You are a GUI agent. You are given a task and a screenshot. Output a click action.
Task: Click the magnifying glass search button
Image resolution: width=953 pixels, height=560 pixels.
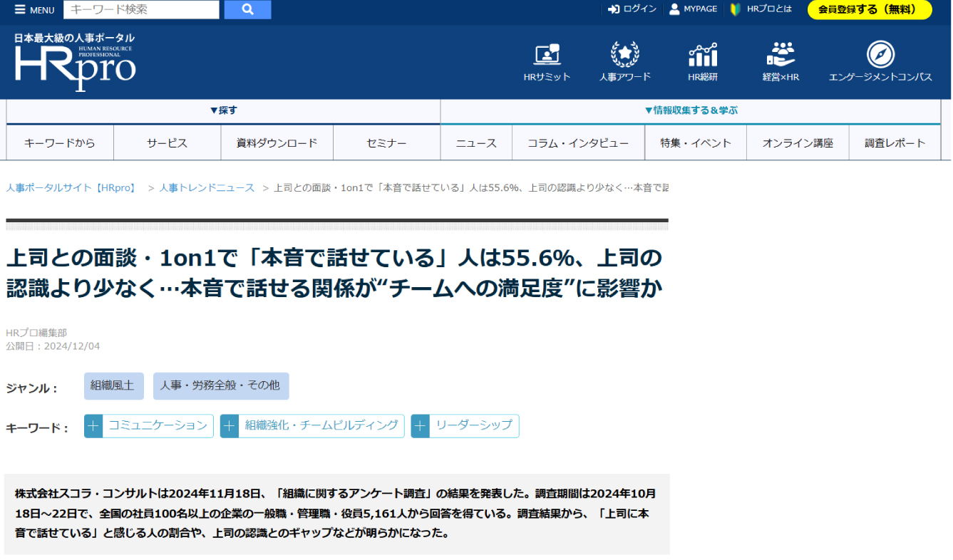click(x=247, y=9)
